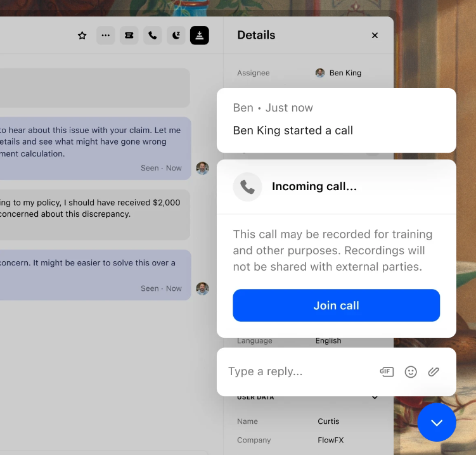476x455 pixels.
Task: Open the GIF picker
Action: 387,372
